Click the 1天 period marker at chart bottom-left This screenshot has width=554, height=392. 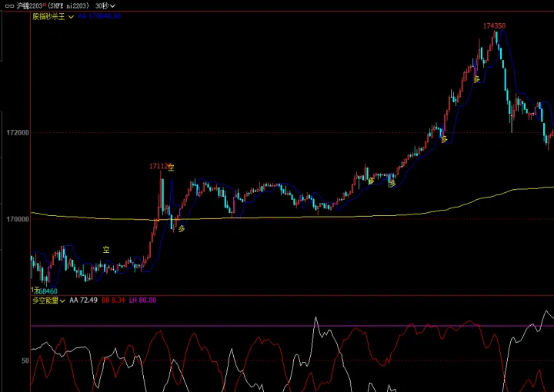pyautogui.click(x=35, y=291)
